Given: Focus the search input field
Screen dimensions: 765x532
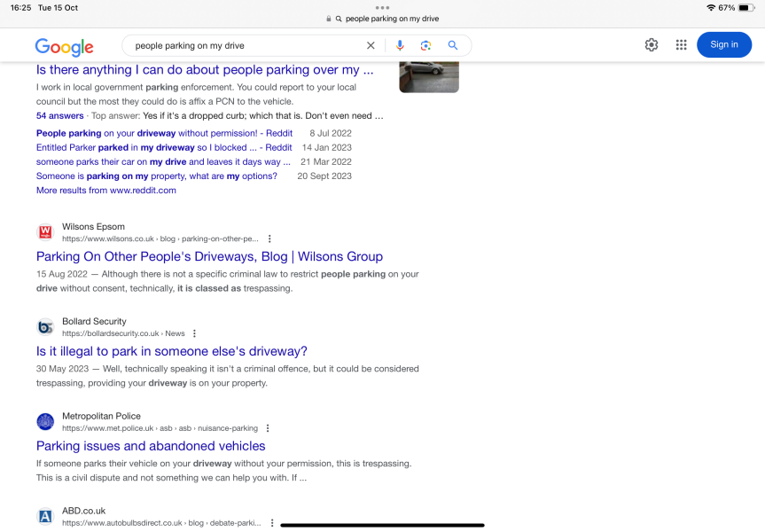Looking at the screenshot, I should [246, 45].
